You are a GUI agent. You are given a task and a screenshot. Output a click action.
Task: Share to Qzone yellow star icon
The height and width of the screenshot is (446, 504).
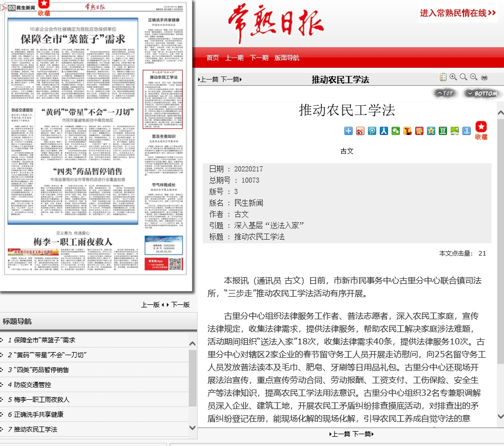(431, 131)
